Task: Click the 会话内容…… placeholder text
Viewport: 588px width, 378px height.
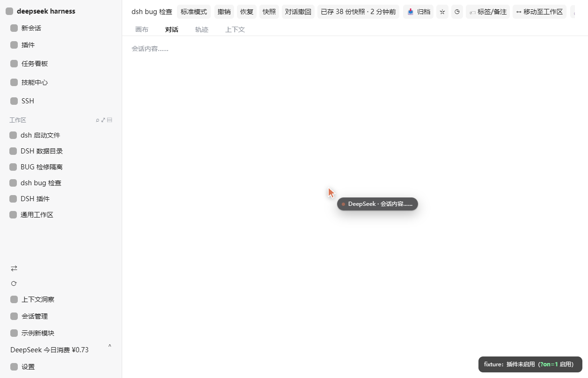Action: click(150, 49)
